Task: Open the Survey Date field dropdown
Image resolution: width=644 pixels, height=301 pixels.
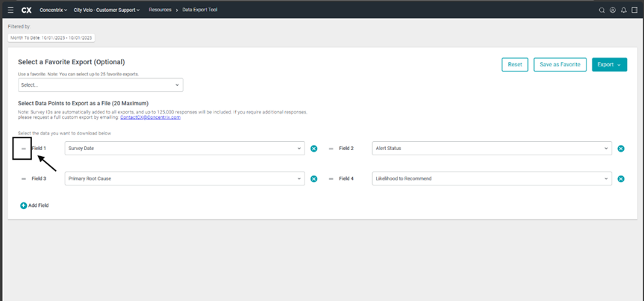Action: (x=184, y=149)
